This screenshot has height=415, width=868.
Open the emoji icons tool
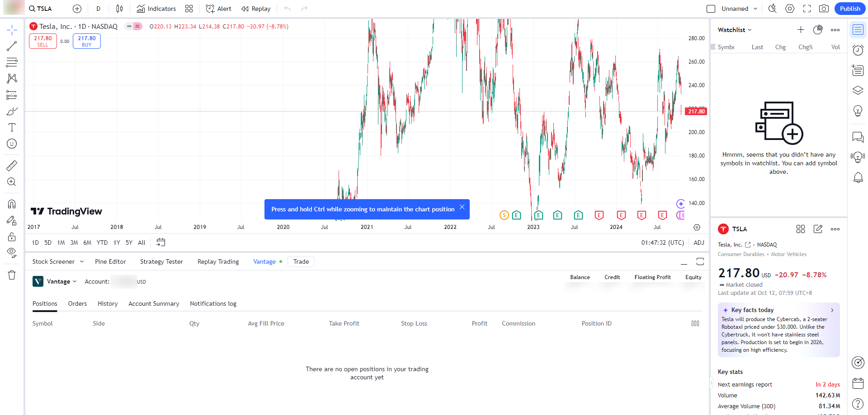pyautogui.click(x=12, y=144)
